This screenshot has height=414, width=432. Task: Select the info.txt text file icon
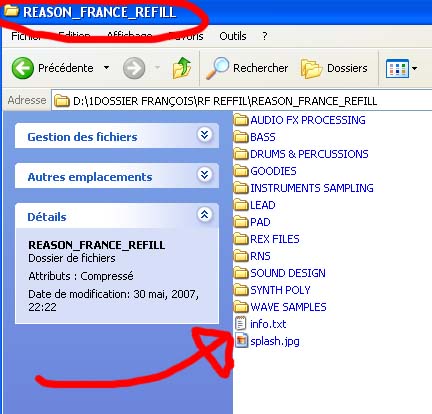241,323
